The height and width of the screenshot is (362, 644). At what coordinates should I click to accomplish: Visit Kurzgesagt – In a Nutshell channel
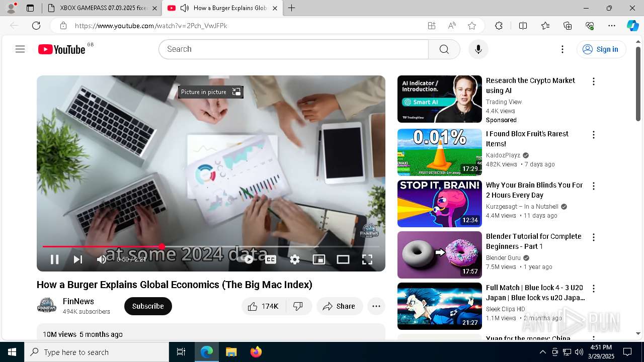522,207
